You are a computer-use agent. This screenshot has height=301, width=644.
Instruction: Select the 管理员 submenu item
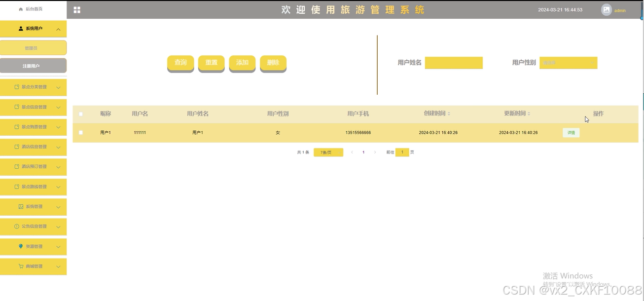[x=33, y=48]
